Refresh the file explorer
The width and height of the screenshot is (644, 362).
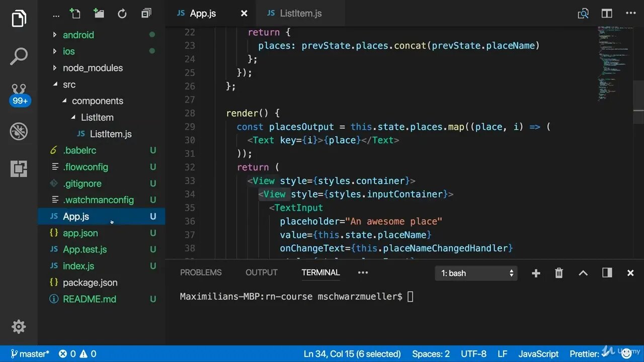point(122,14)
